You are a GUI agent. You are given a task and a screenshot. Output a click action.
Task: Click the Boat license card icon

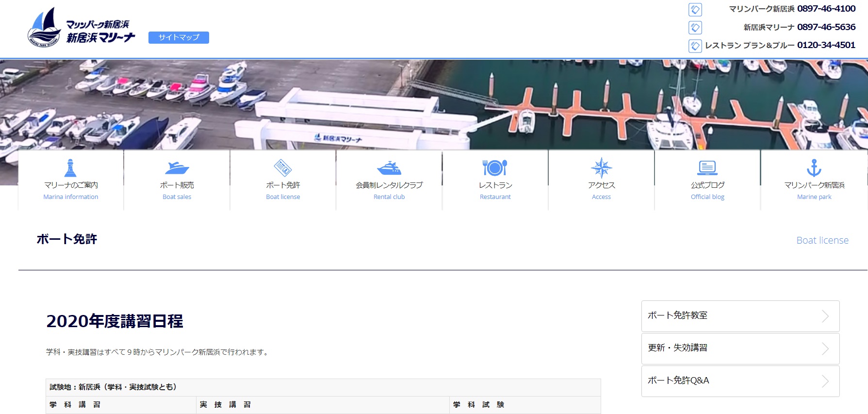283,168
